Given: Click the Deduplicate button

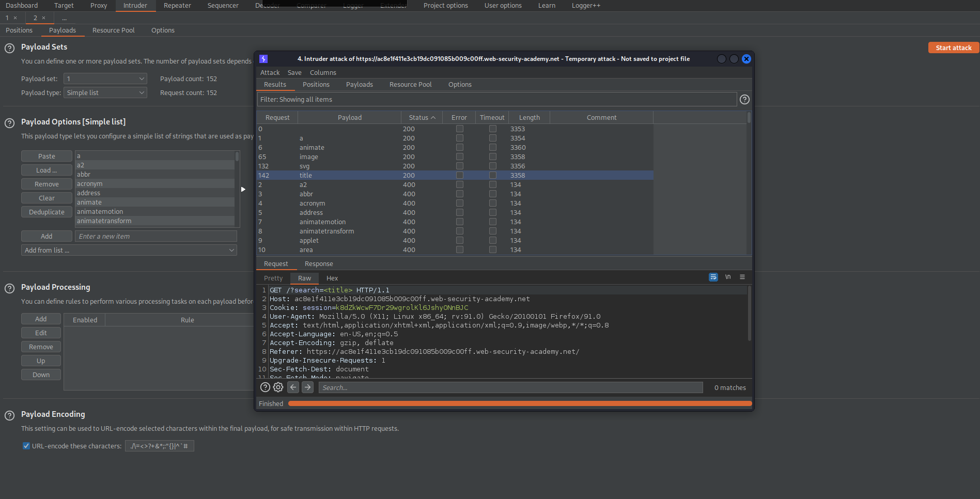Looking at the screenshot, I should tap(46, 212).
